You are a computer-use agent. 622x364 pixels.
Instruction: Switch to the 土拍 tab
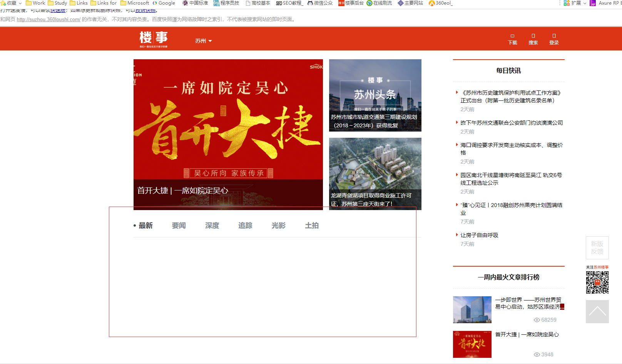pos(312,225)
